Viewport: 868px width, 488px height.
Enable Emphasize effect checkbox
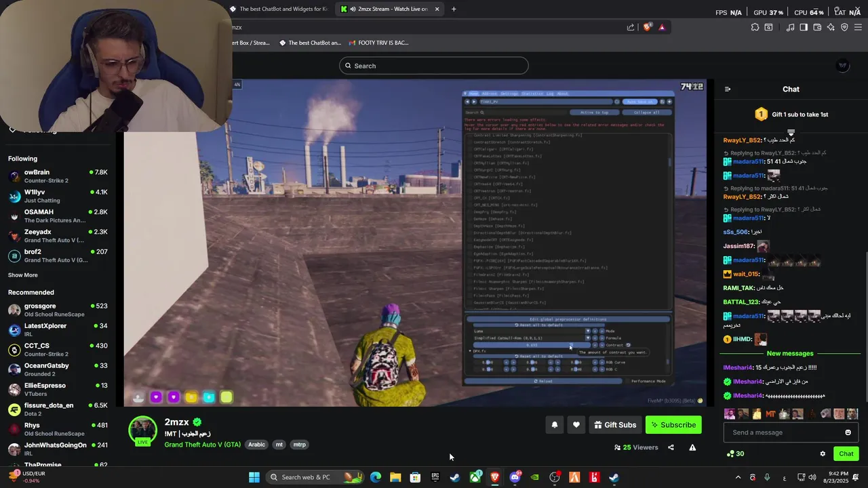(470, 247)
